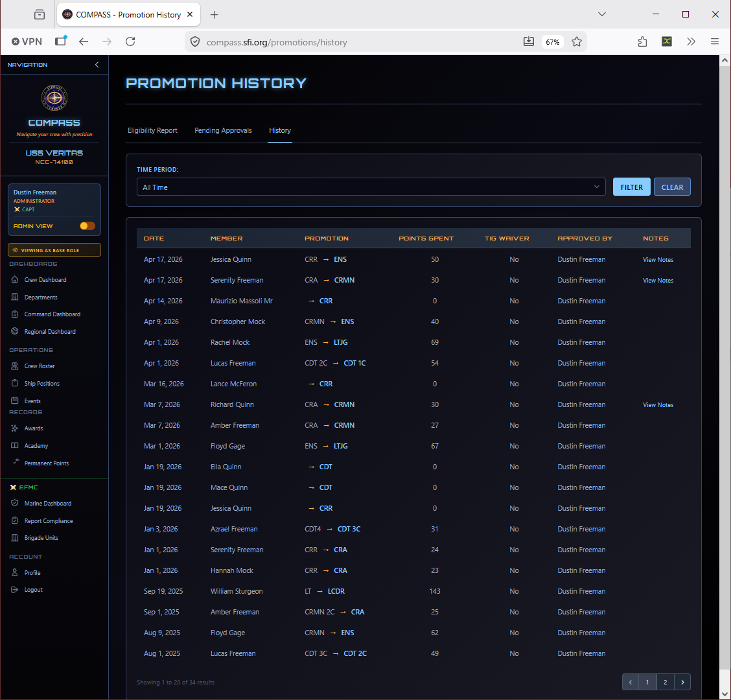Click Maurizio Massoli Mr member name
This screenshot has width=731, height=700.
(x=242, y=301)
